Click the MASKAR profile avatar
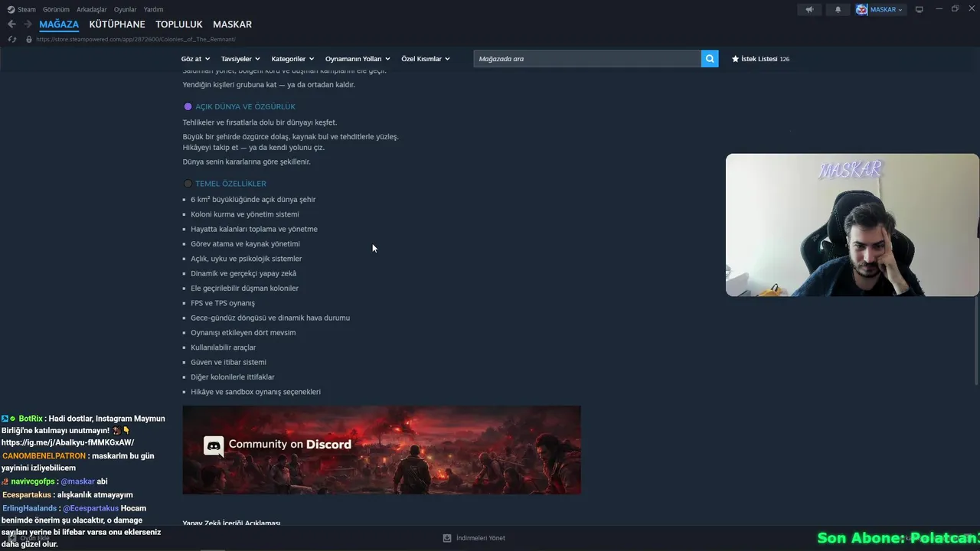Screen dimensions: 980x551 click(861, 9)
